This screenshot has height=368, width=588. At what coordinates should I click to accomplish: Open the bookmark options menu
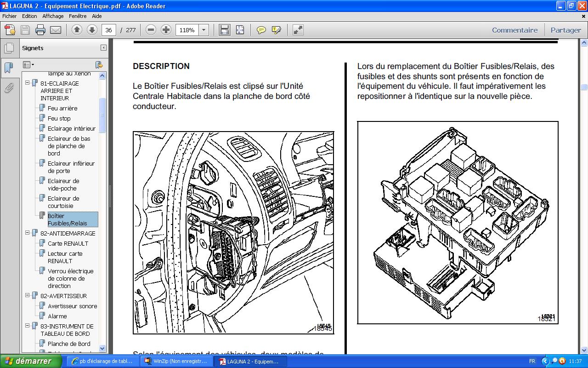click(28, 65)
